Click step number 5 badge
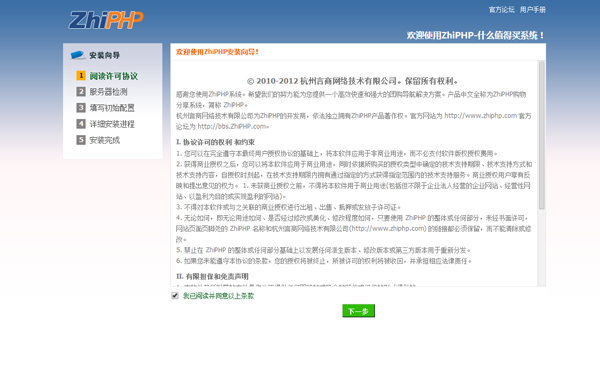The width and height of the screenshot is (600, 389). (x=81, y=140)
